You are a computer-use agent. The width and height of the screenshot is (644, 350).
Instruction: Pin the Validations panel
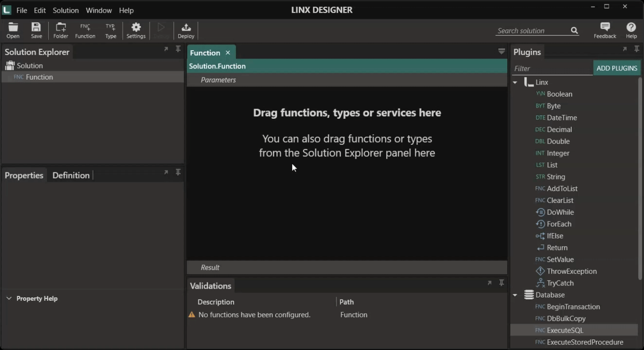[x=502, y=283]
